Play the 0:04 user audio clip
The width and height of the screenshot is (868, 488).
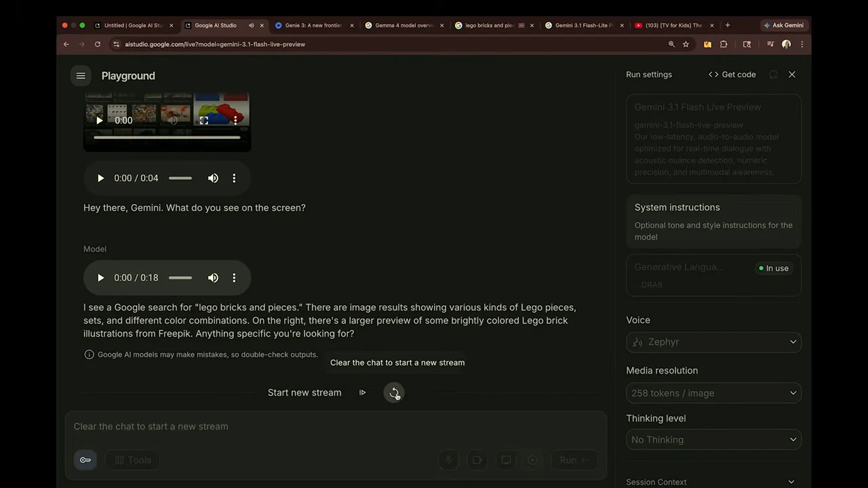tap(100, 178)
